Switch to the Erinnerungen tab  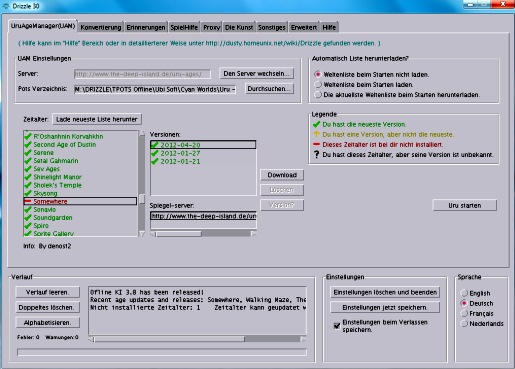click(146, 27)
